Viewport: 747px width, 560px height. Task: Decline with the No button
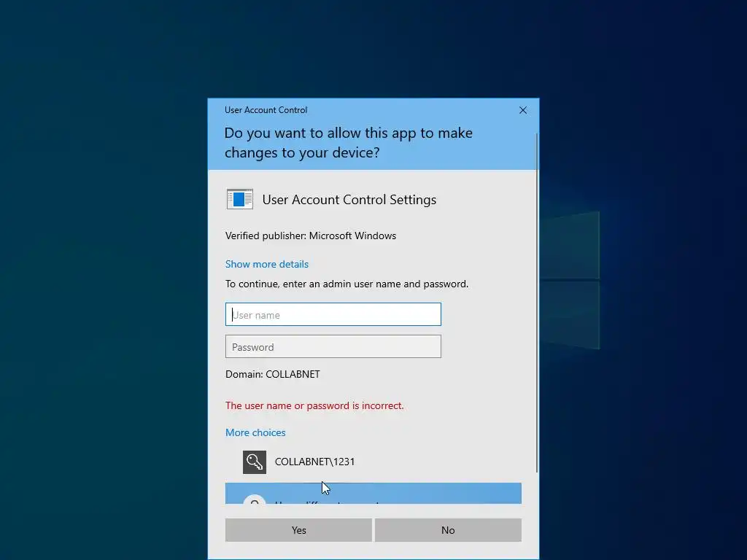click(448, 530)
